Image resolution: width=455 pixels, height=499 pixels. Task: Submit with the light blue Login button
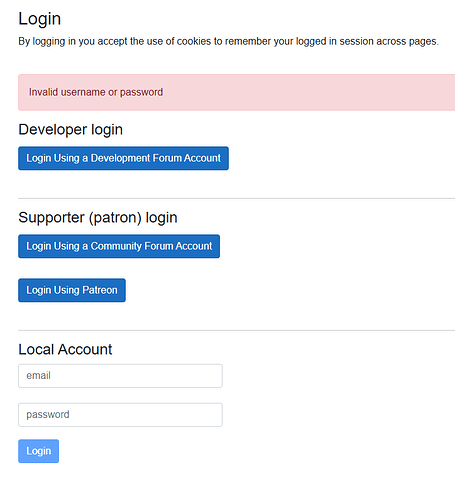click(39, 451)
